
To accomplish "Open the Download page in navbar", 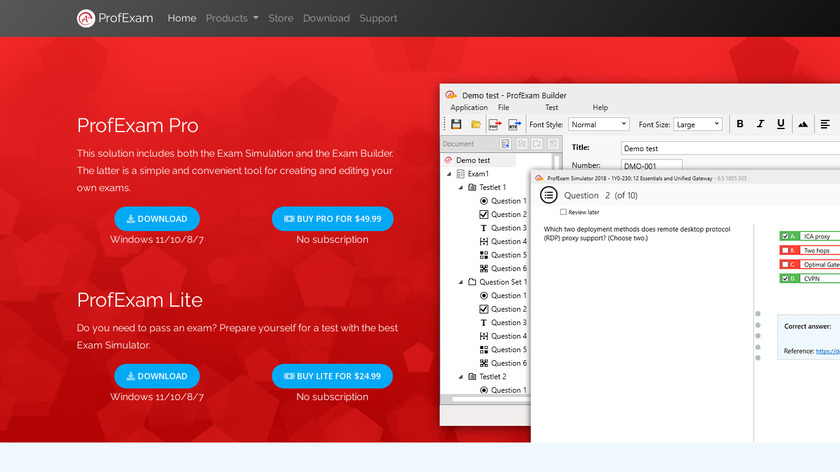I will coord(326,18).
